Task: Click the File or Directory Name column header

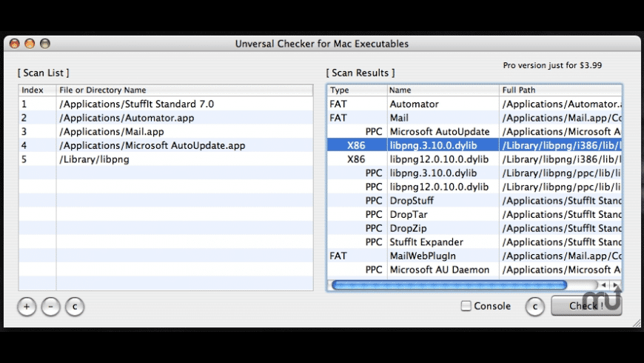Action: [x=184, y=90]
